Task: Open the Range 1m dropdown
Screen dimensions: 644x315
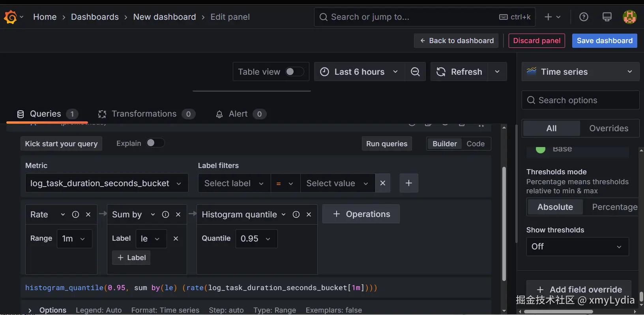Action: [x=74, y=239]
